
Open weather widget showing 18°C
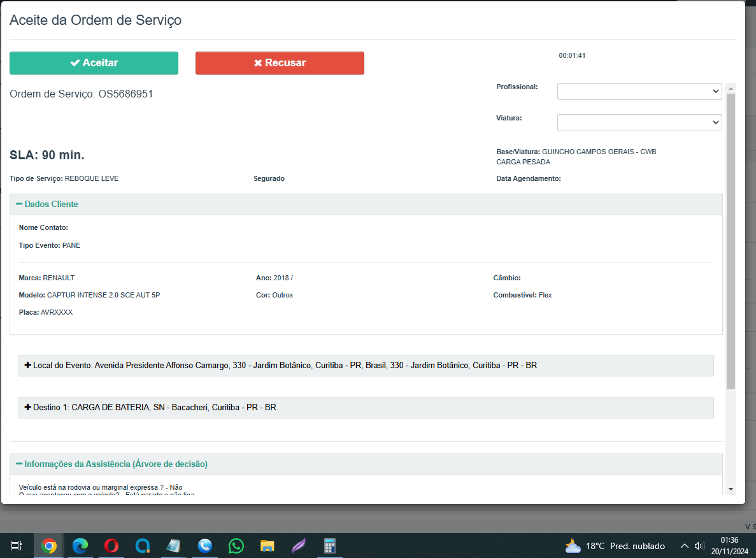[615, 546]
